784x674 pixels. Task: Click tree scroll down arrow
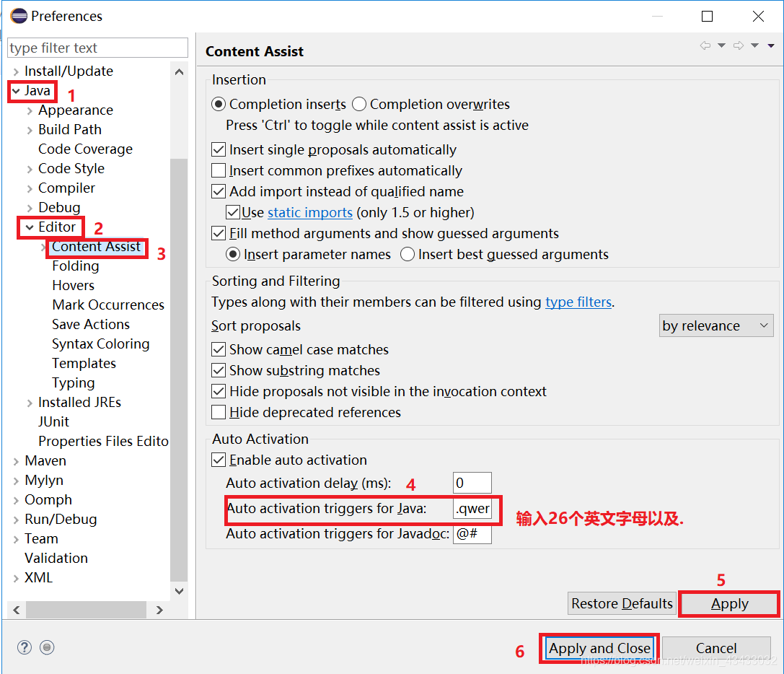click(x=179, y=591)
